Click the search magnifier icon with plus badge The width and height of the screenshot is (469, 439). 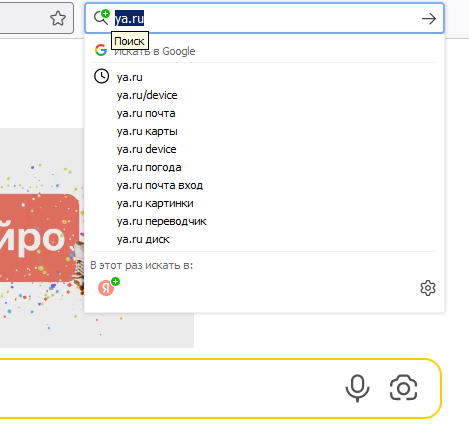pyautogui.click(x=102, y=17)
